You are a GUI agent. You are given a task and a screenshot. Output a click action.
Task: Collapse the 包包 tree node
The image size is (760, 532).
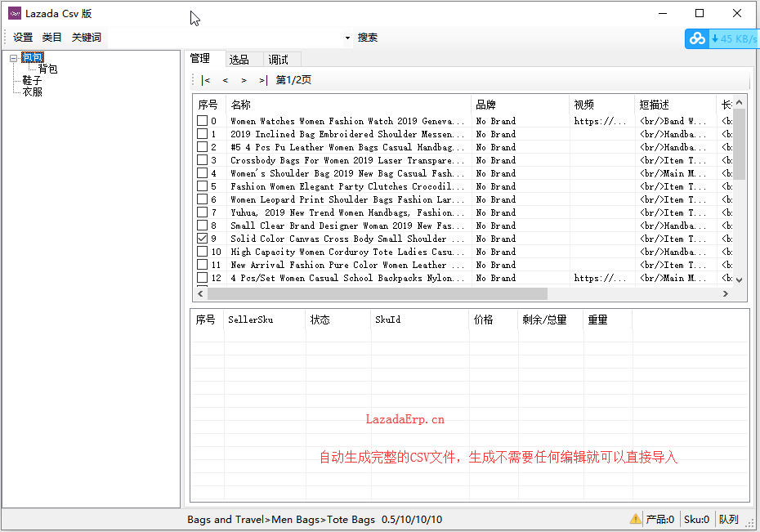tap(14, 58)
